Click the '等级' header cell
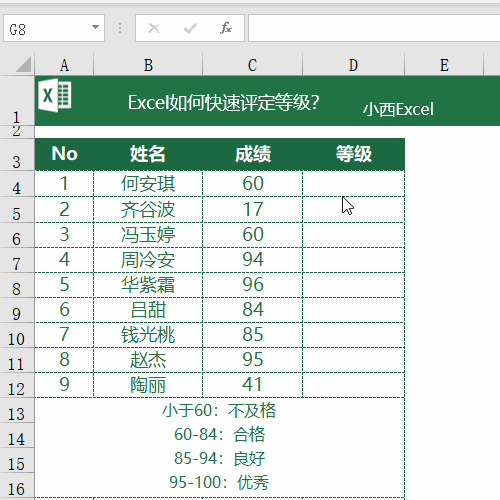 click(354, 154)
